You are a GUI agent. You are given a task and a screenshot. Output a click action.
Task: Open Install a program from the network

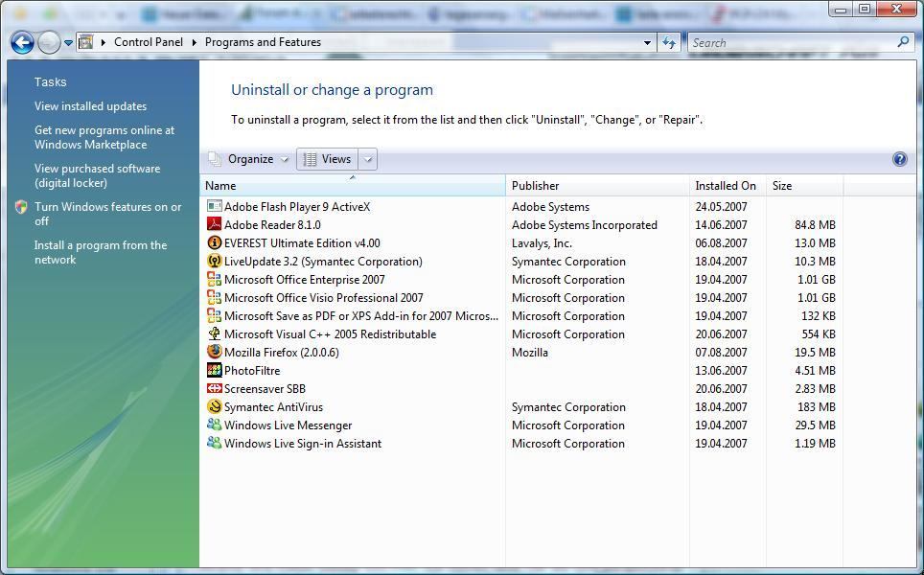[x=101, y=252]
